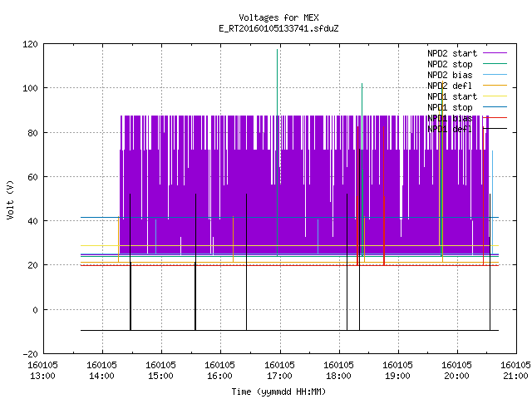
Task: Click the x-axis tick label 160105 15:00
Action: pyautogui.click(x=160, y=371)
